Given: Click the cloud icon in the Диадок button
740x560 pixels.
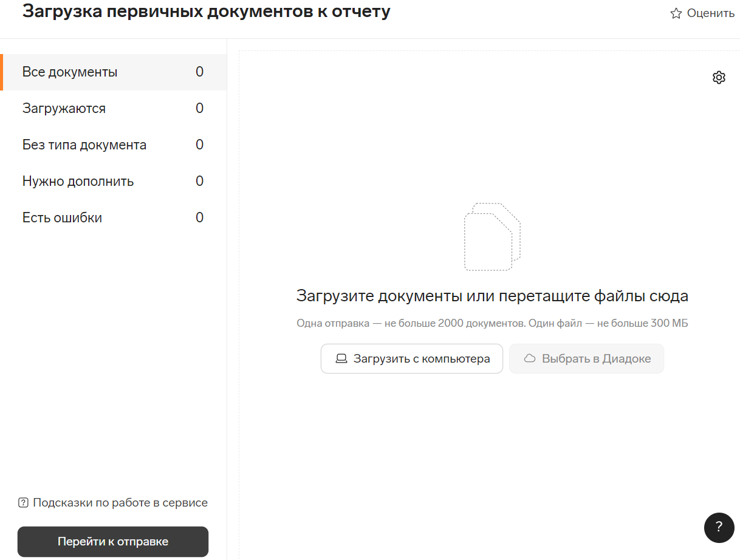Looking at the screenshot, I should pyautogui.click(x=530, y=359).
